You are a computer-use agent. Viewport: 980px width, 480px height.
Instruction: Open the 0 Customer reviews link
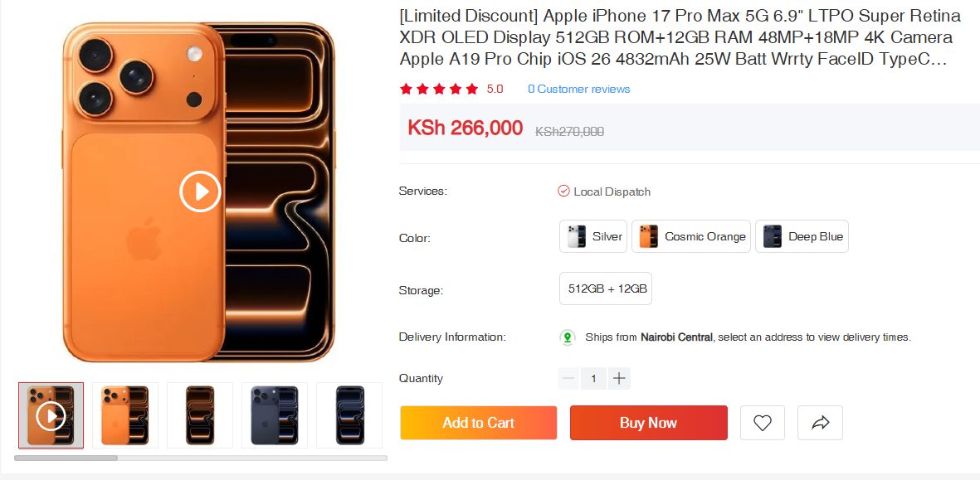(x=578, y=89)
